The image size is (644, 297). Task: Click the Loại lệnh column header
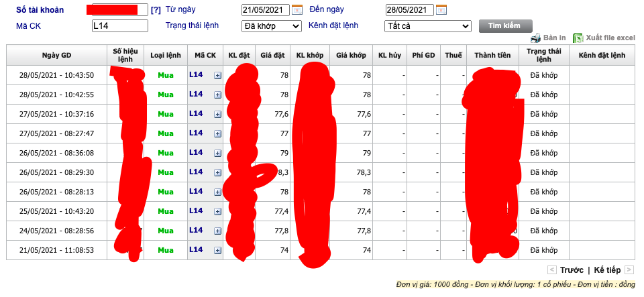[x=166, y=55]
